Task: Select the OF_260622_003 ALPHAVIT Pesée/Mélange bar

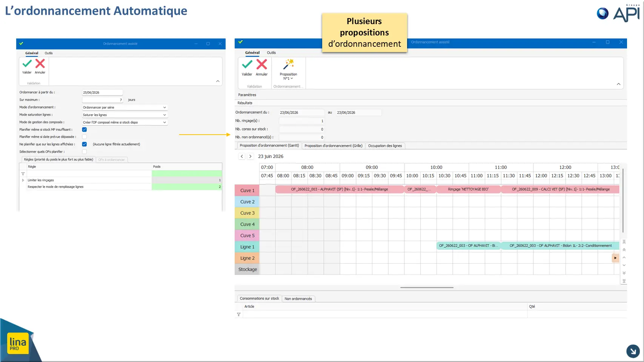Action: (x=340, y=189)
